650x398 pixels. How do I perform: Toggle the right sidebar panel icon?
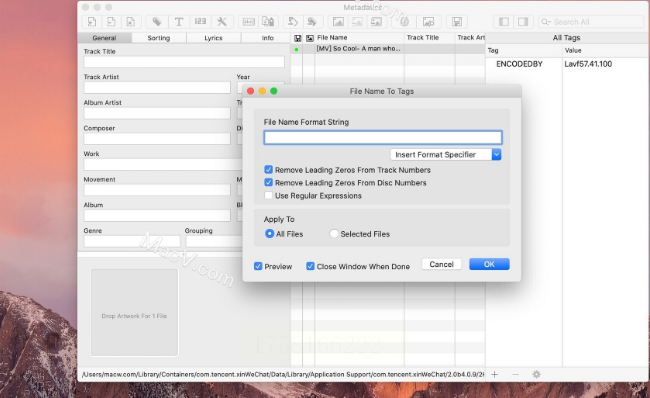523,22
